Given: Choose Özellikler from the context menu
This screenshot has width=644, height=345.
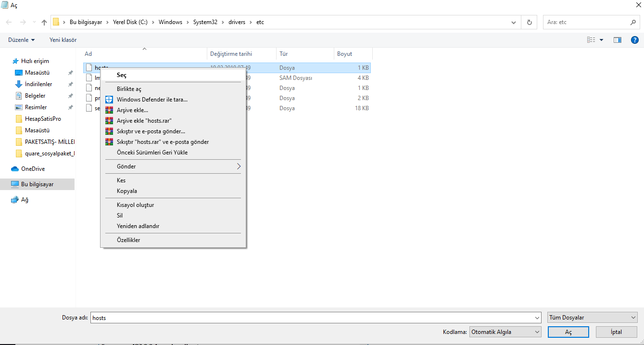Looking at the screenshot, I should (x=128, y=240).
